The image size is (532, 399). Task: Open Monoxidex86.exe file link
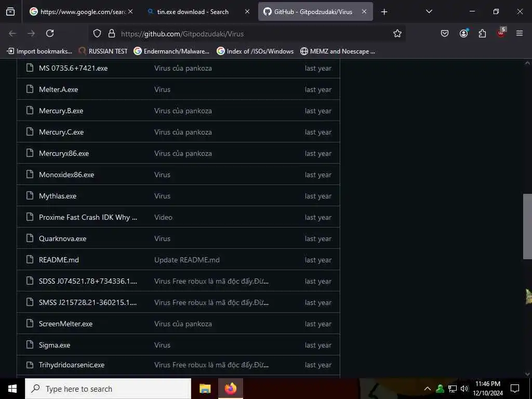click(x=66, y=175)
